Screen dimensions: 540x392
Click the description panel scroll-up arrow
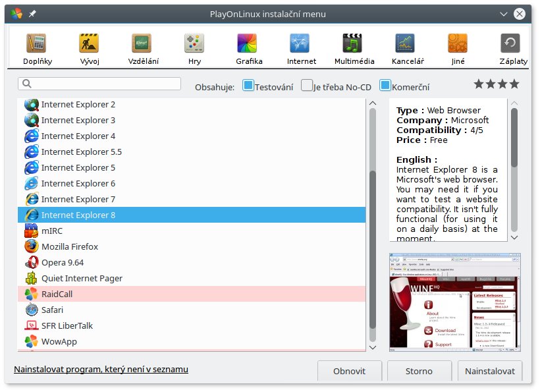point(514,103)
